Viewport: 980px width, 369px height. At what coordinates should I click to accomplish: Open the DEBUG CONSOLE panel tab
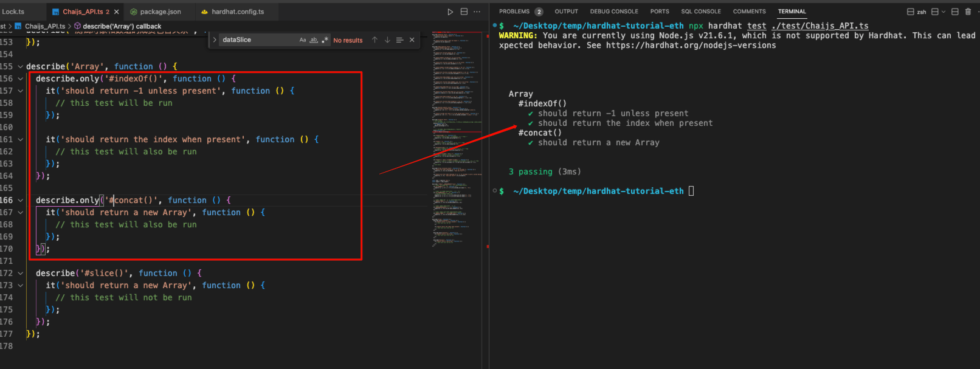coord(614,12)
